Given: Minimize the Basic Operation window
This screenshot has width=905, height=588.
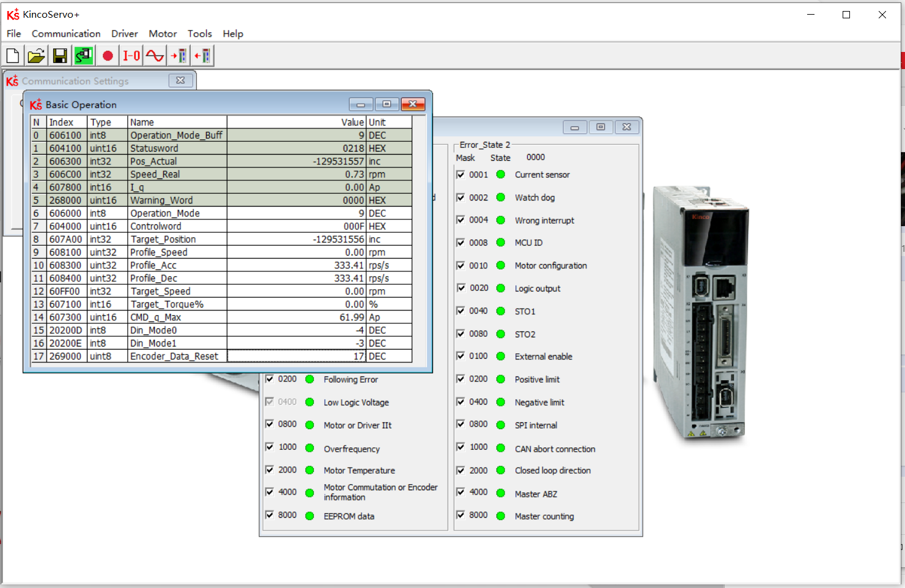Looking at the screenshot, I should (x=361, y=104).
